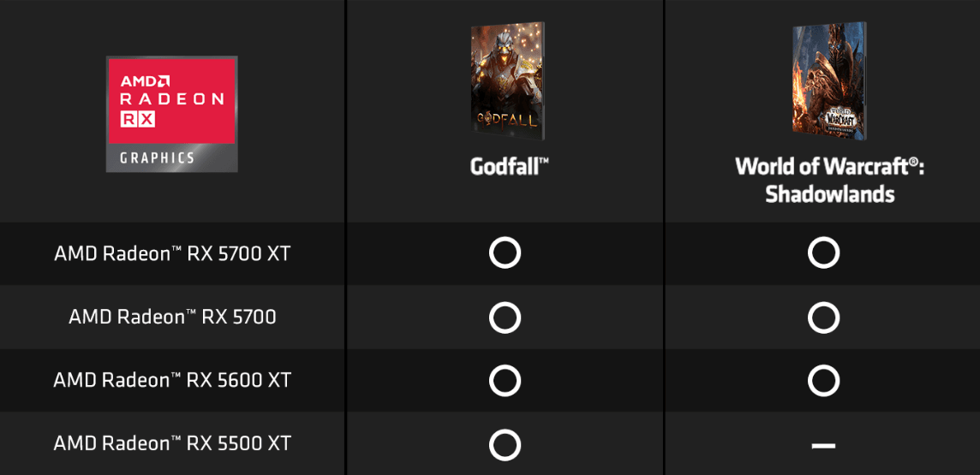
Task: Click the Shadowlands circle for RX 5700
Action: (x=823, y=318)
